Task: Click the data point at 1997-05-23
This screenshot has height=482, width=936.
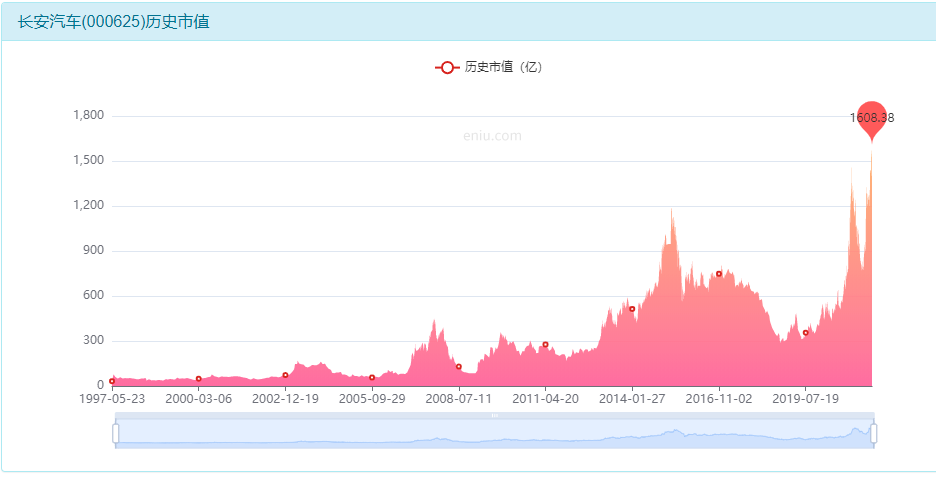Action: click(x=112, y=381)
